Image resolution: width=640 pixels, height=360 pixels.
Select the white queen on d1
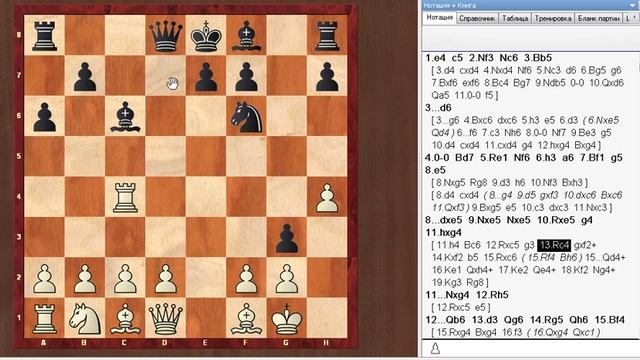tap(166, 319)
